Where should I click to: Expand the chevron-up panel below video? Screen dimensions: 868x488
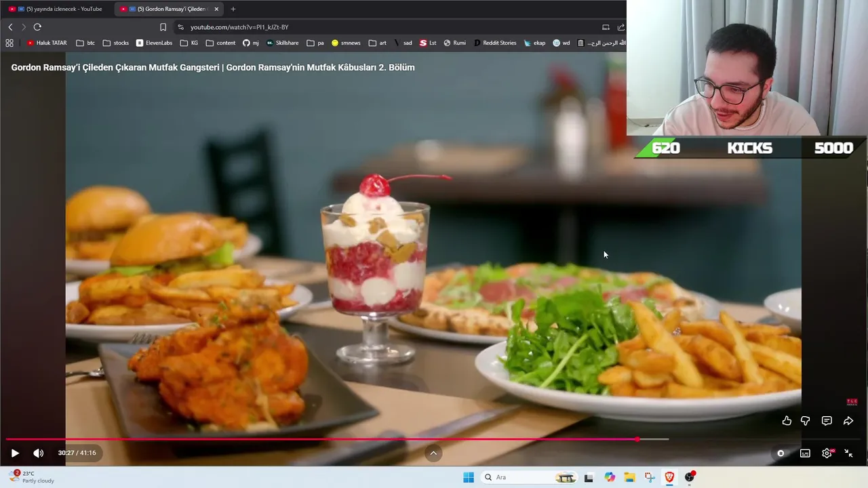[433, 453]
